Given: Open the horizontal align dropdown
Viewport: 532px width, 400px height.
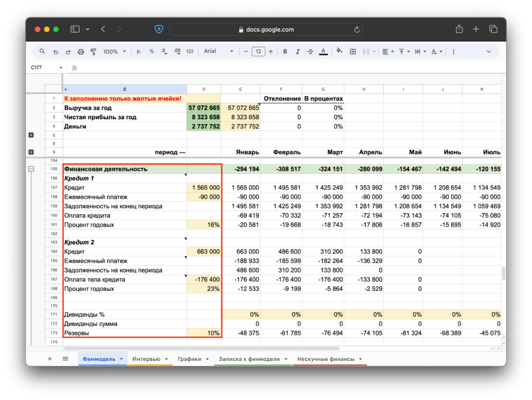Looking at the screenshot, I should pos(388,51).
